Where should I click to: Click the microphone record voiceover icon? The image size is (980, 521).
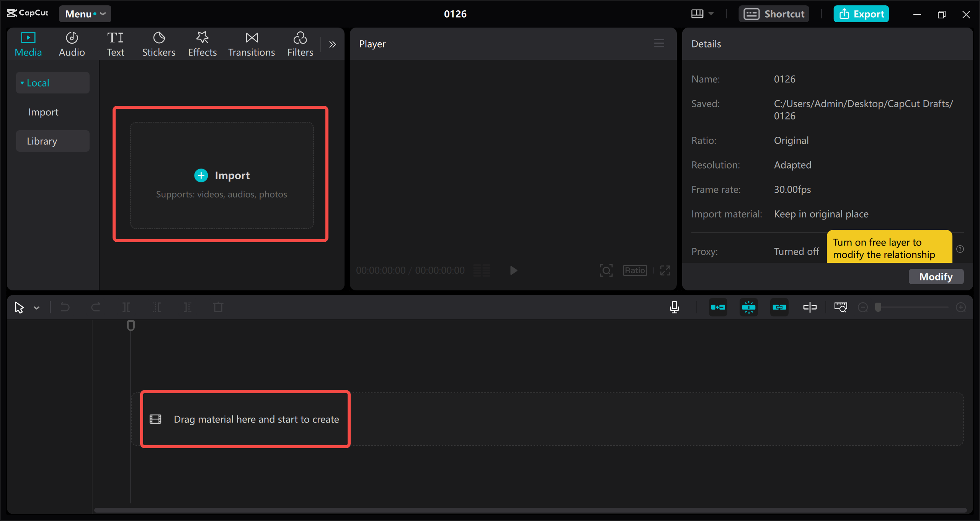[x=675, y=307]
